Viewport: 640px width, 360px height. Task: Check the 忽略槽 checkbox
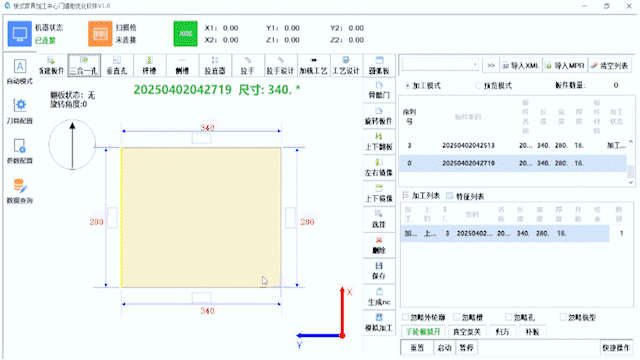coord(457,317)
